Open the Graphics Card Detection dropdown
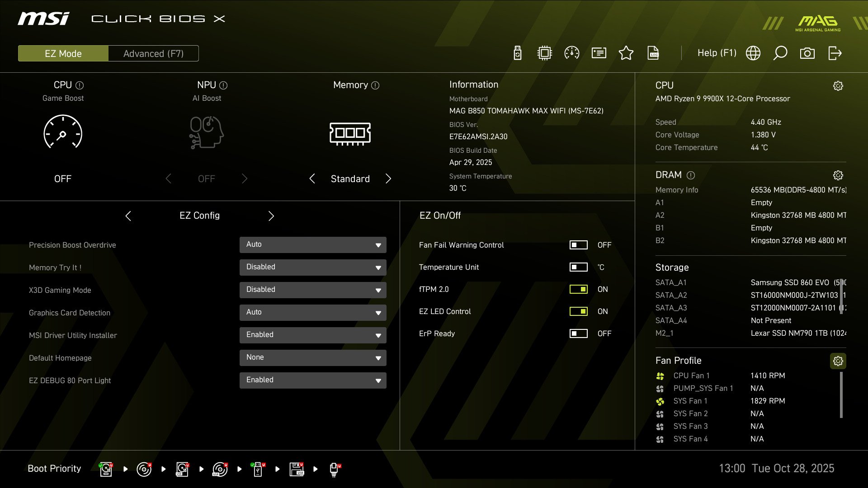Viewport: 868px width, 488px height. pos(312,312)
